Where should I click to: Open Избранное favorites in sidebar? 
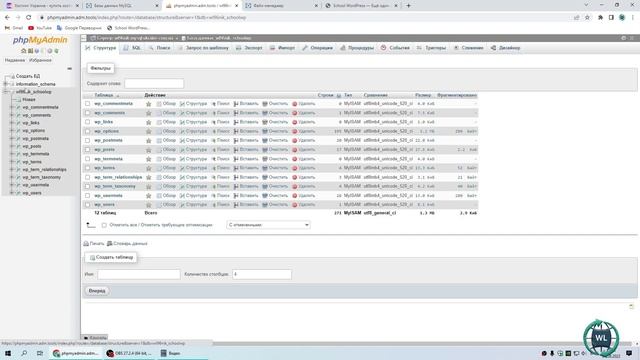coord(40,60)
